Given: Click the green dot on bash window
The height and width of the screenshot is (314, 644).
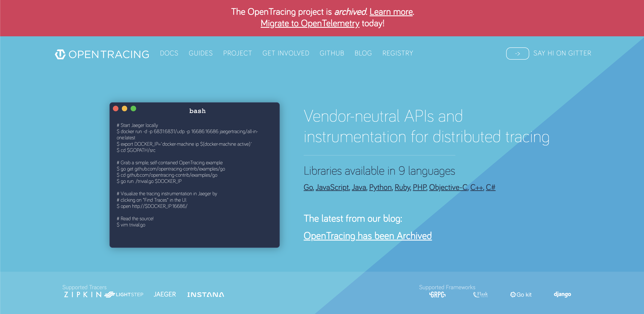Looking at the screenshot, I should click(134, 109).
